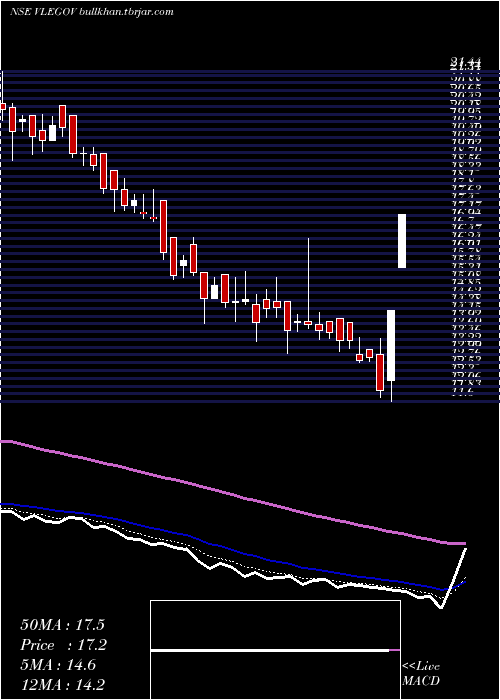Click the pink 50MA line
This screenshot has width=500, height=700.
pos(232,493)
